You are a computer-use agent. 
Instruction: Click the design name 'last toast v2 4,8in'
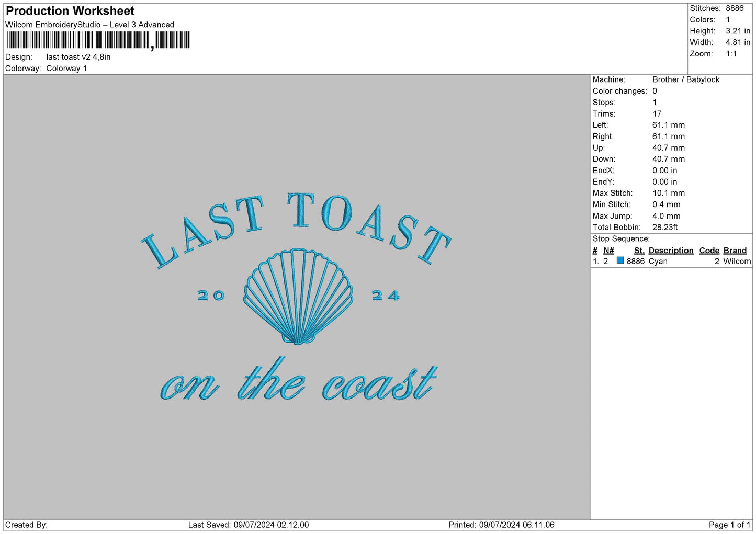pos(78,57)
